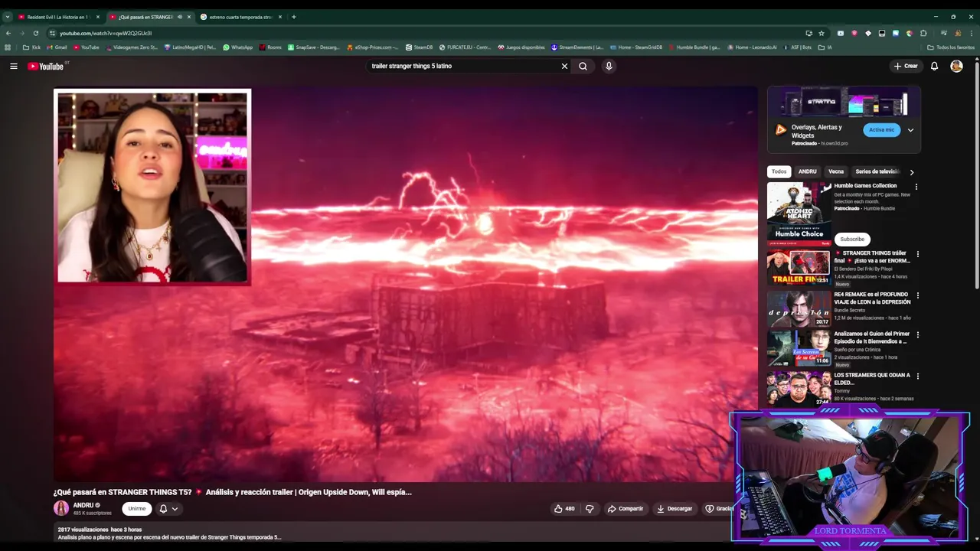Open the Kick bookmark folder
The width and height of the screenshot is (980, 551).
pos(31,47)
